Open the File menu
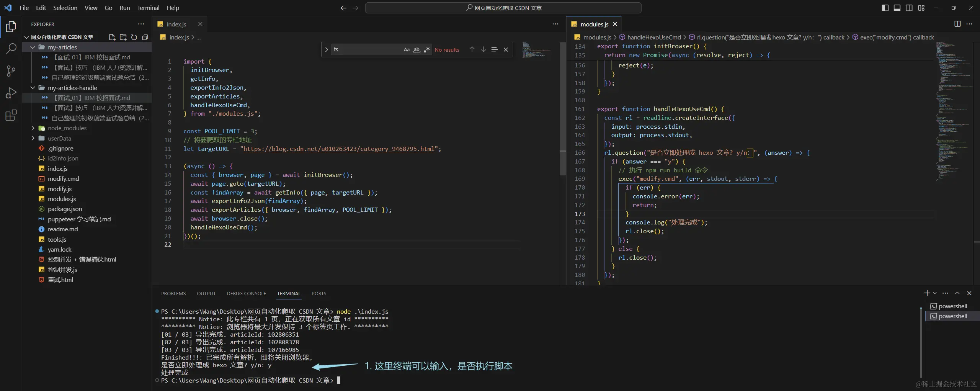The image size is (980, 391). point(24,8)
